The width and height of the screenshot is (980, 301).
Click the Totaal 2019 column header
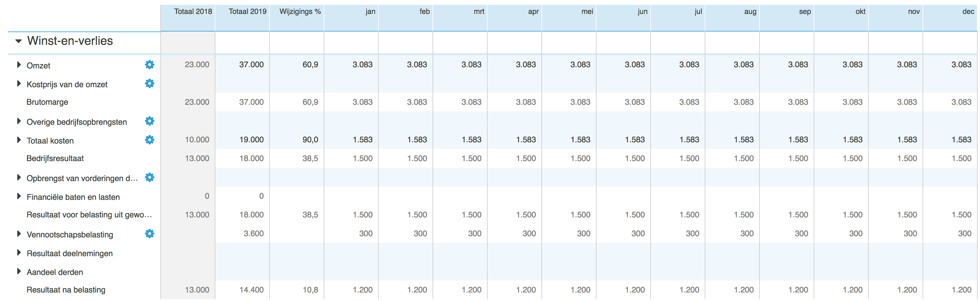(247, 12)
